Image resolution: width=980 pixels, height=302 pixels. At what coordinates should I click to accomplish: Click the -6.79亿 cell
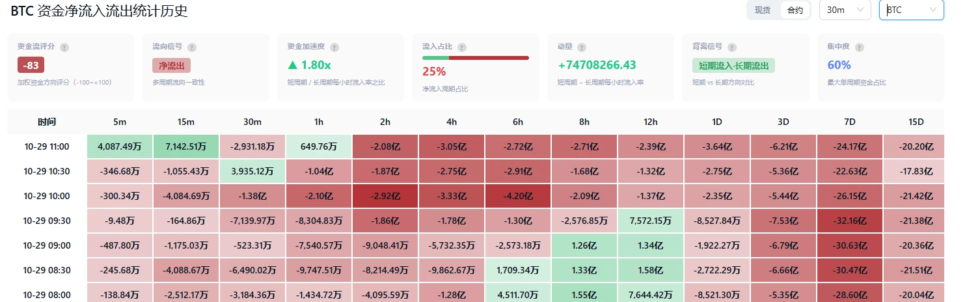[x=783, y=245]
